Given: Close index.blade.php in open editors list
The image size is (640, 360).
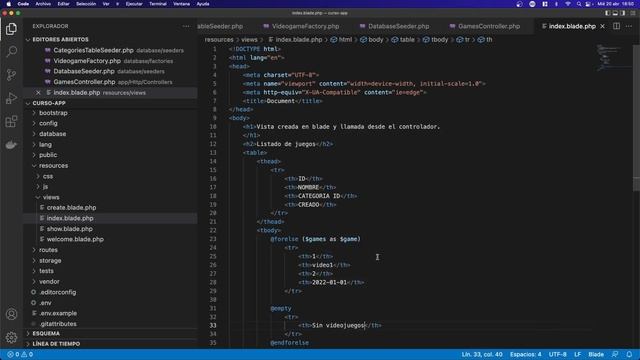Looking at the screenshot, I should coord(38,93).
